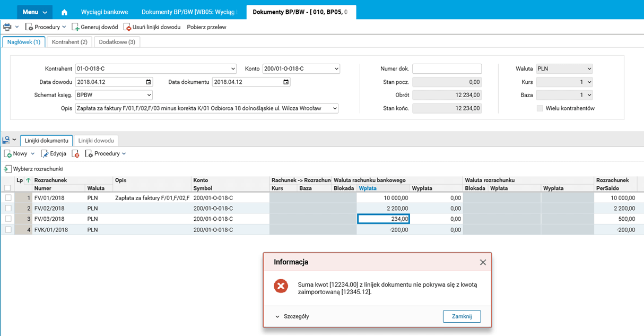The height and width of the screenshot is (336, 644).
Task: Click the Usuń linijki dowodu icon
Action: pyautogui.click(x=127, y=27)
